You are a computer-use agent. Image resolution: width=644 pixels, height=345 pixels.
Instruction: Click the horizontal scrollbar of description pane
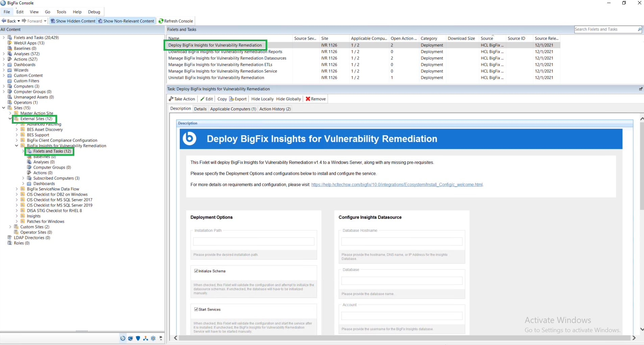404,338
